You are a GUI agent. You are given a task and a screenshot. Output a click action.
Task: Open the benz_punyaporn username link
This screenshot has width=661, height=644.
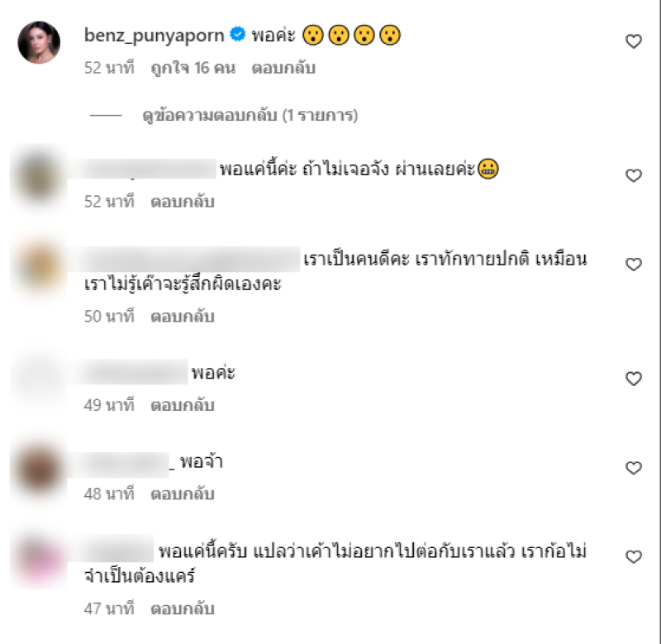coord(155,35)
